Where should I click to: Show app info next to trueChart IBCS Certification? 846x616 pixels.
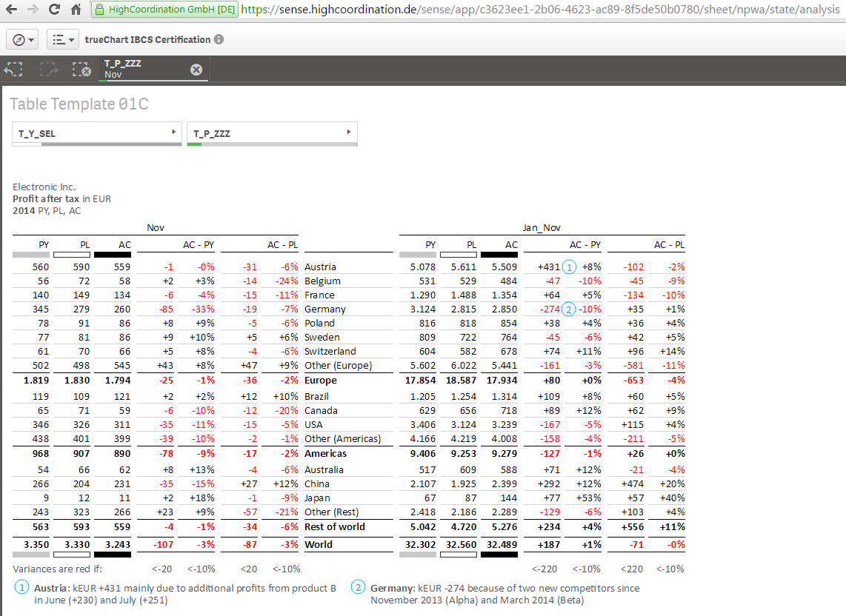click(x=219, y=39)
